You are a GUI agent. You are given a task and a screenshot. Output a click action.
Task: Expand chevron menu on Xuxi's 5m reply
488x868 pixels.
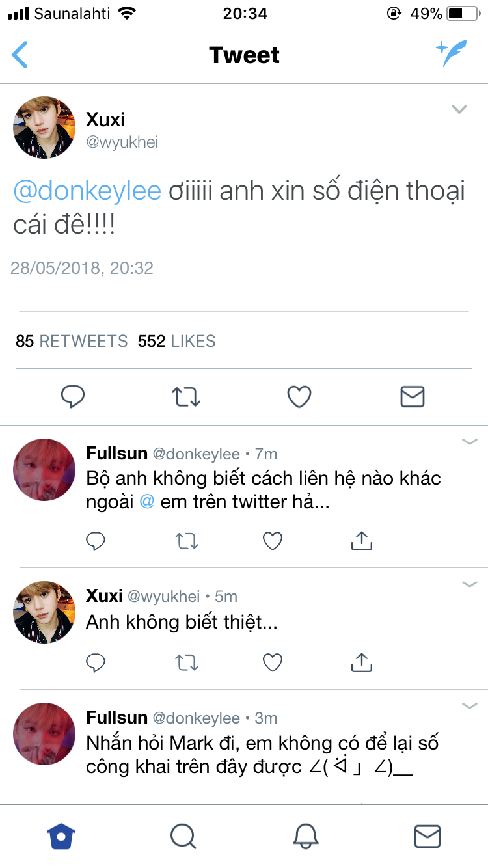469,584
